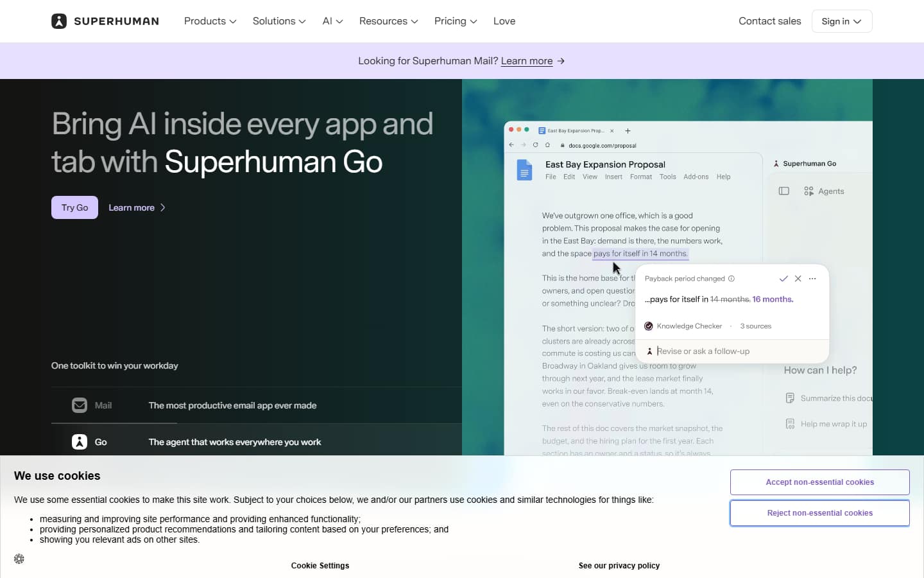Click the View menu in doc mockup
This screenshot has width=924, height=578.
point(590,177)
